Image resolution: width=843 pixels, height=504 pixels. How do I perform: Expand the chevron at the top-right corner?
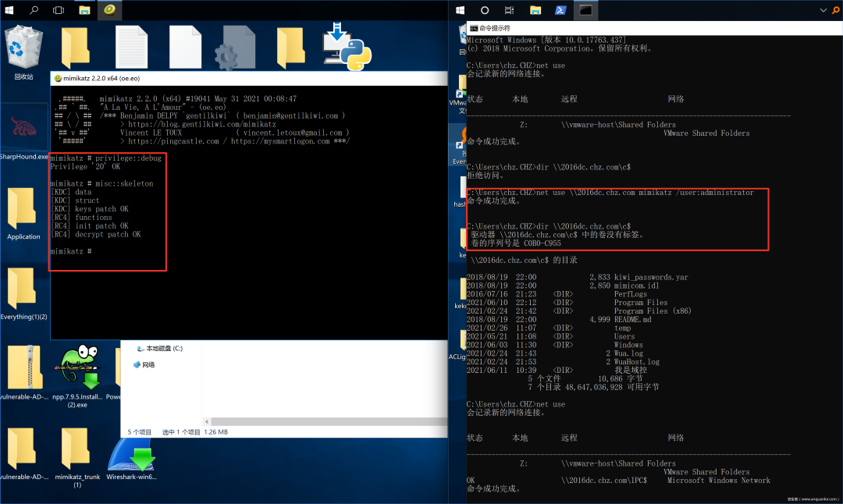pyautogui.click(x=823, y=10)
